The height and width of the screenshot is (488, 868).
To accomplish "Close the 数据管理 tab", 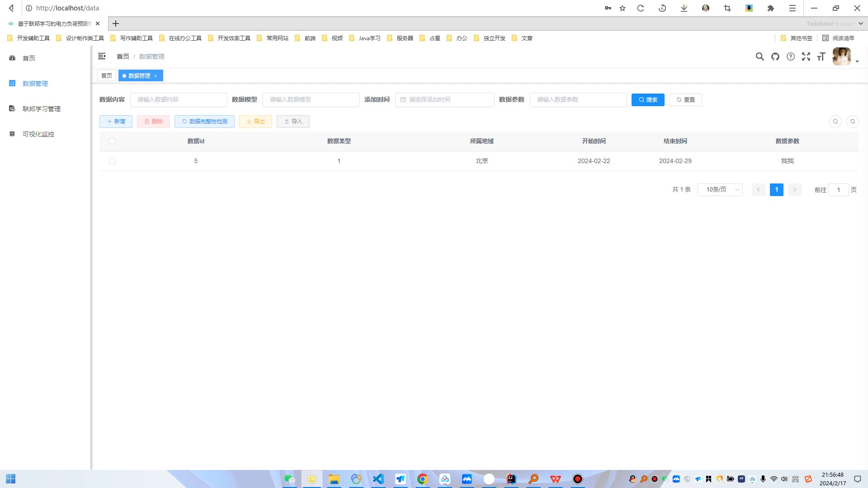I will [x=156, y=76].
